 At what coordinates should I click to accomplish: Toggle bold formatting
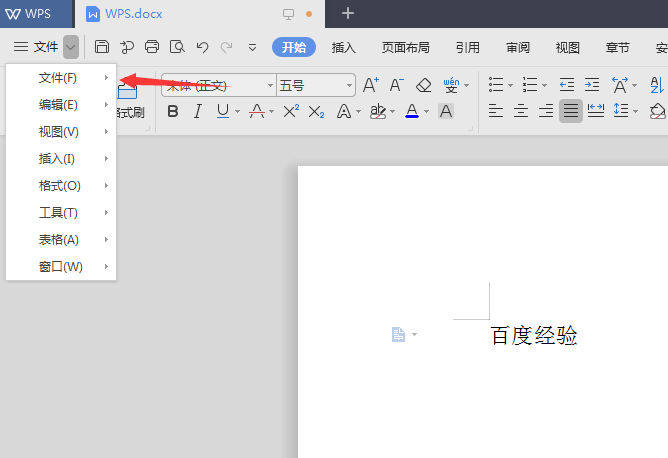pos(173,112)
